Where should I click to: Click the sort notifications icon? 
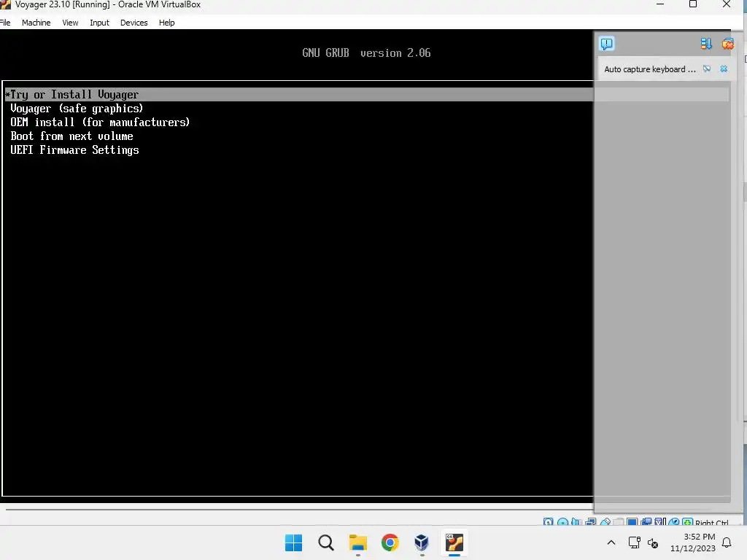click(x=706, y=44)
